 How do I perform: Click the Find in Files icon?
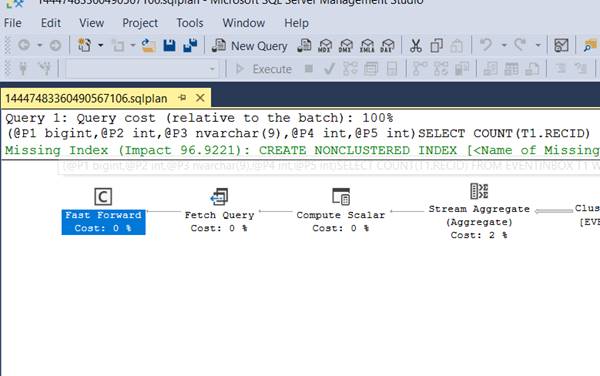(x=591, y=46)
